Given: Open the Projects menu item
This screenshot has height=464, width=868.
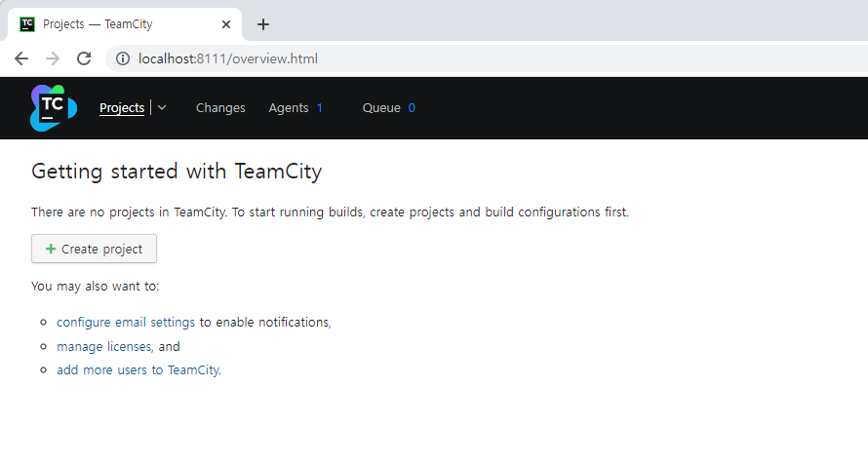Looking at the screenshot, I should pyautogui.click(x=122, y=108).
